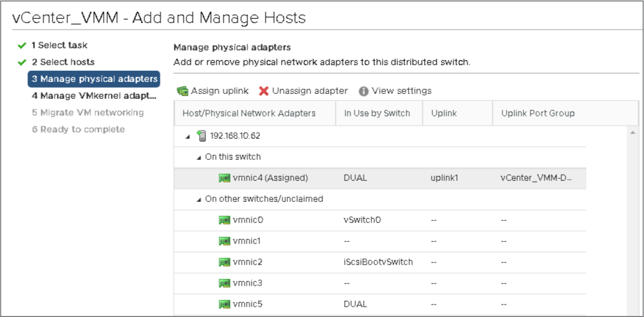644x317 pixels.
Task: Select the vmnic0 row label
Action: point(247,220)
